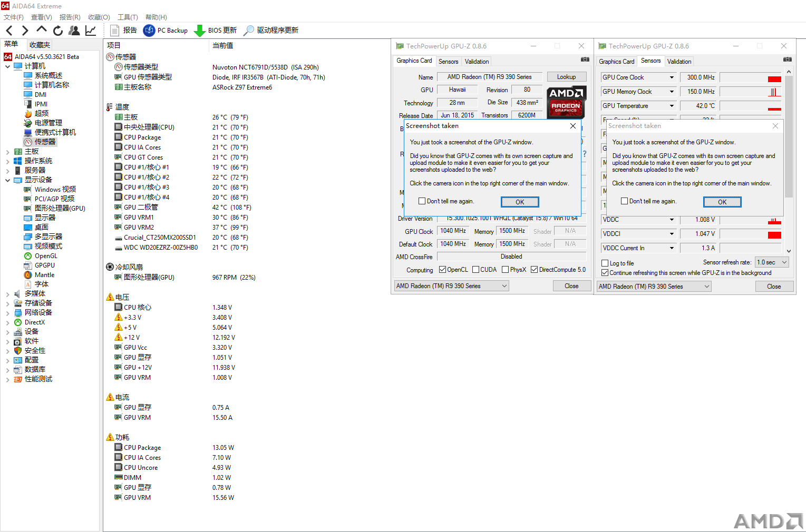Image resolution: width=806 pixels, height=532 pixels.
Task: Switch to Graphics Card tab in the right GPU-Z window
Action: (617, 62)
